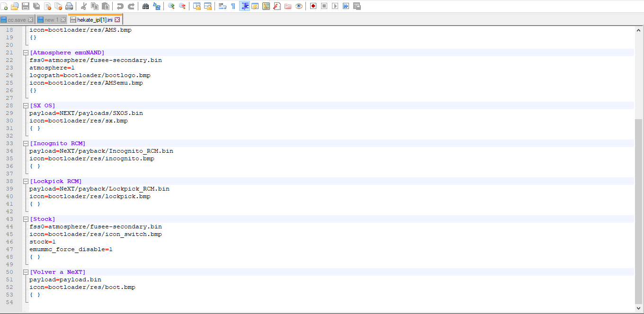
Task: Stop macro recording
Action: click(x=324, y=6)
